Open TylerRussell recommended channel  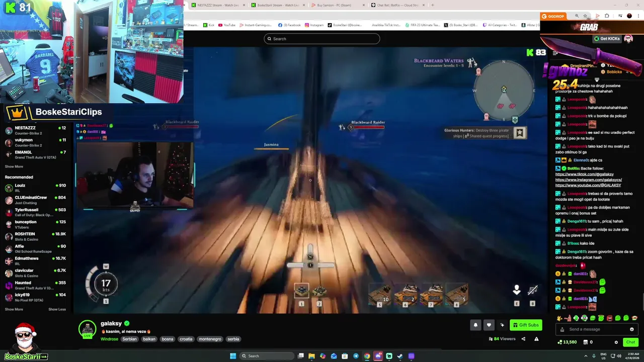[35, 212]
